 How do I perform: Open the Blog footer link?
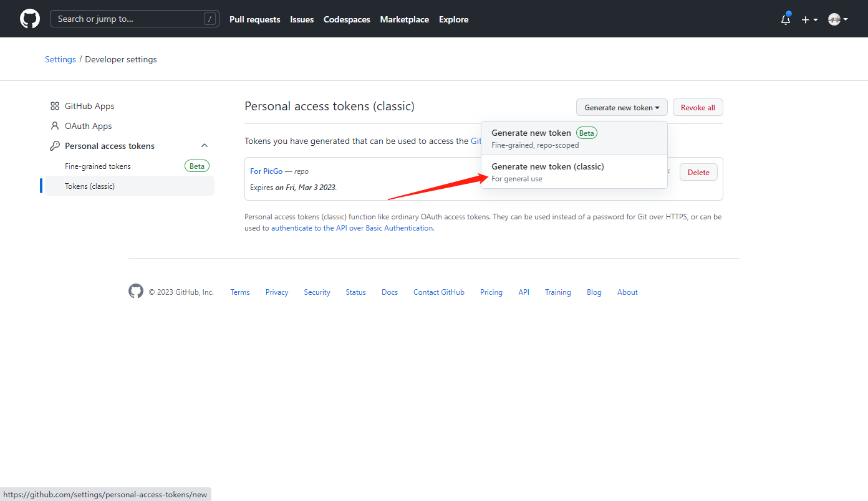pos(594,292)
